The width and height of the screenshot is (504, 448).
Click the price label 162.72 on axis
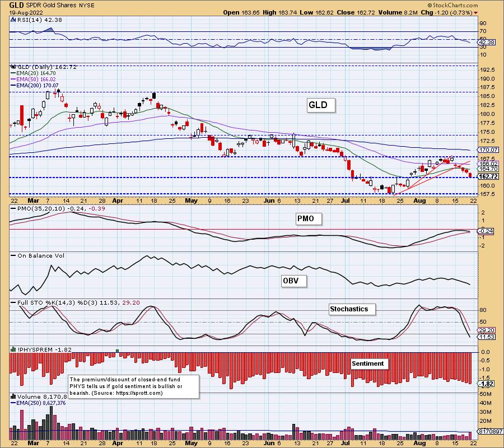(488, 176)
